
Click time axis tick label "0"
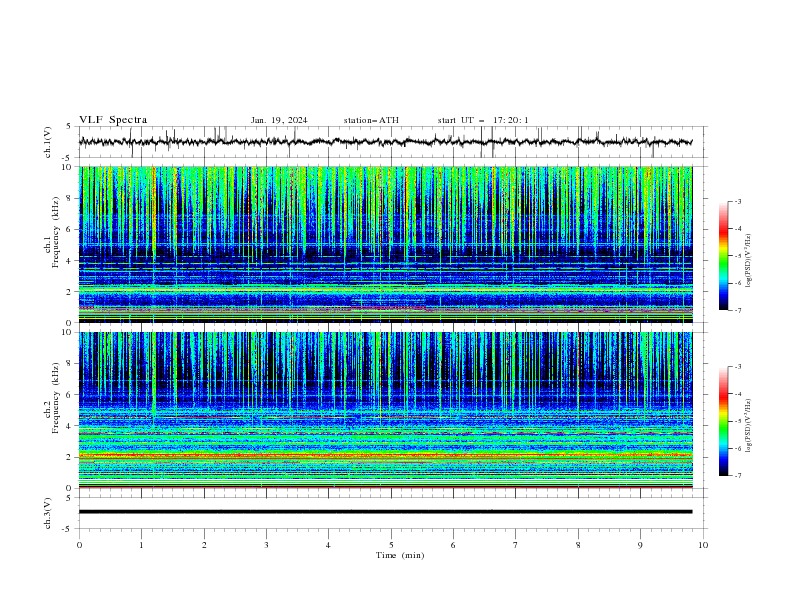79,545
